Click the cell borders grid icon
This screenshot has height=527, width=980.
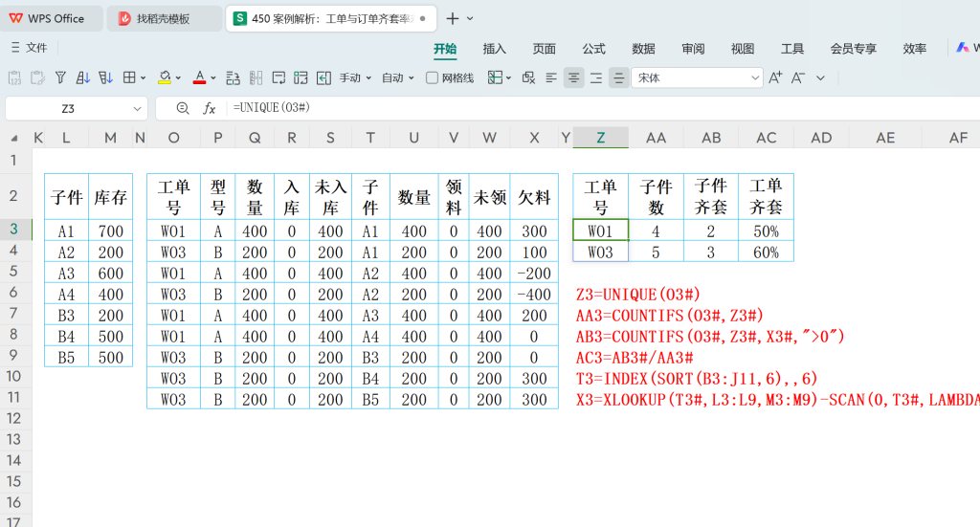129,78
